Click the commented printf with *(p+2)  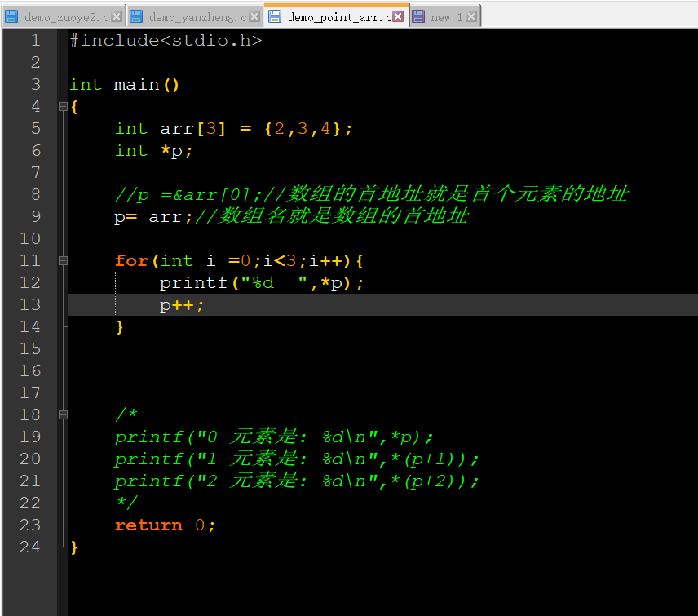[x=297, y=481]
